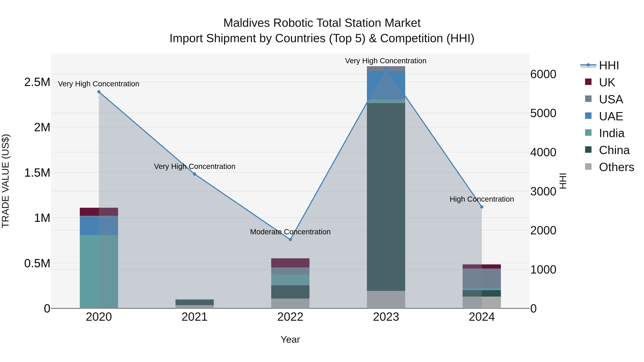Click the 'High Concentration' label near 2024
This screenshot has height=362, width=644.
(482, 199)
